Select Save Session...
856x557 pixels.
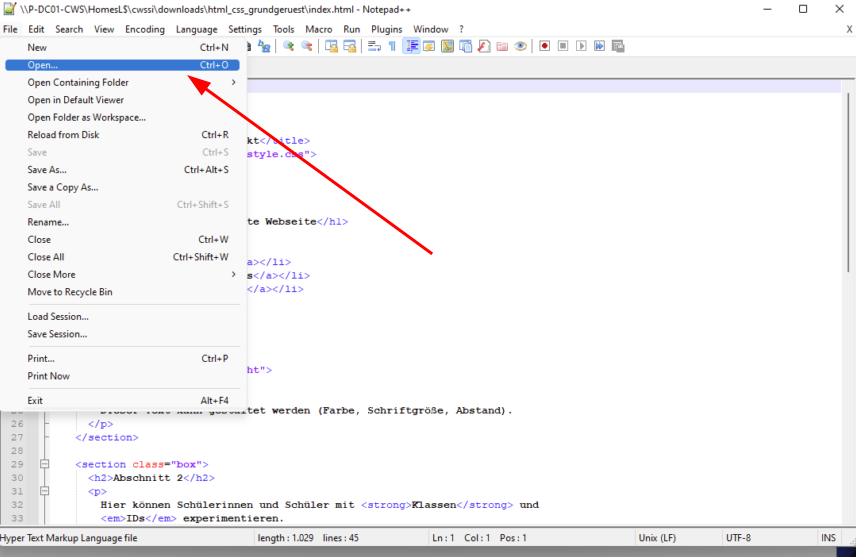click(x=122, y=334)
